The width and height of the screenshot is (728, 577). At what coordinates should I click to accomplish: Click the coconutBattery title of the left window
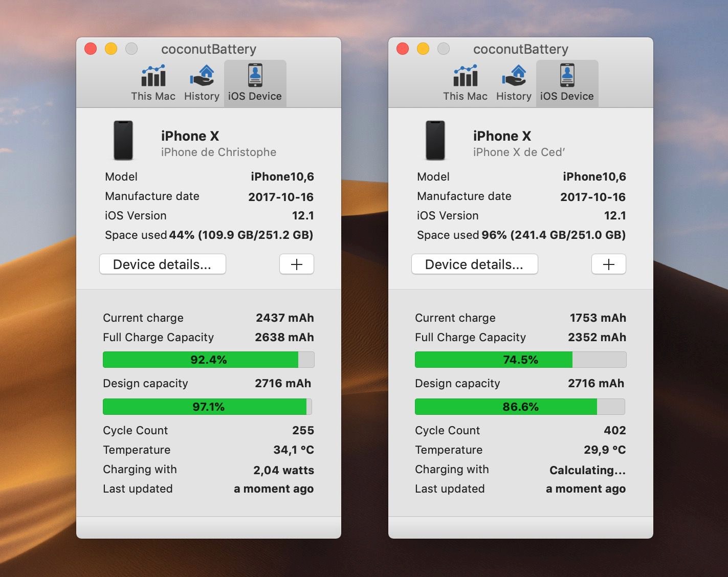tap(208, 49)
